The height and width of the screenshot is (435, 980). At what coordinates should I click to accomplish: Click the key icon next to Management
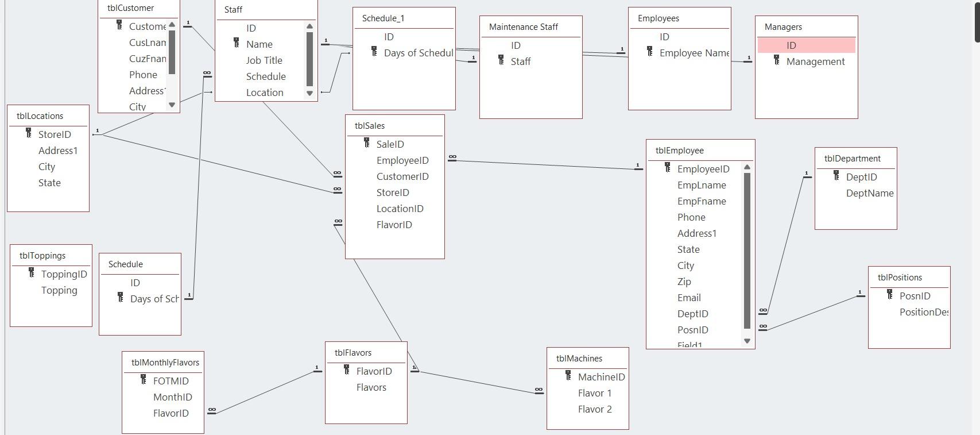(x=777, y=60)
